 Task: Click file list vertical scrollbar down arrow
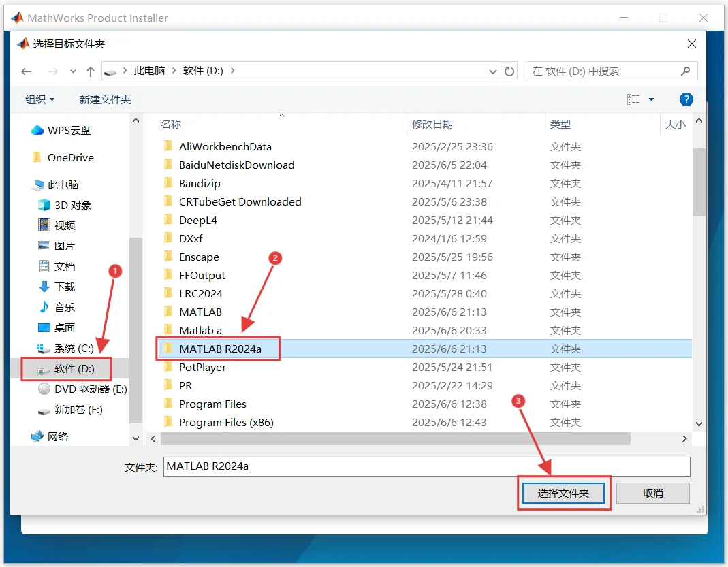(x=699, y=424)
